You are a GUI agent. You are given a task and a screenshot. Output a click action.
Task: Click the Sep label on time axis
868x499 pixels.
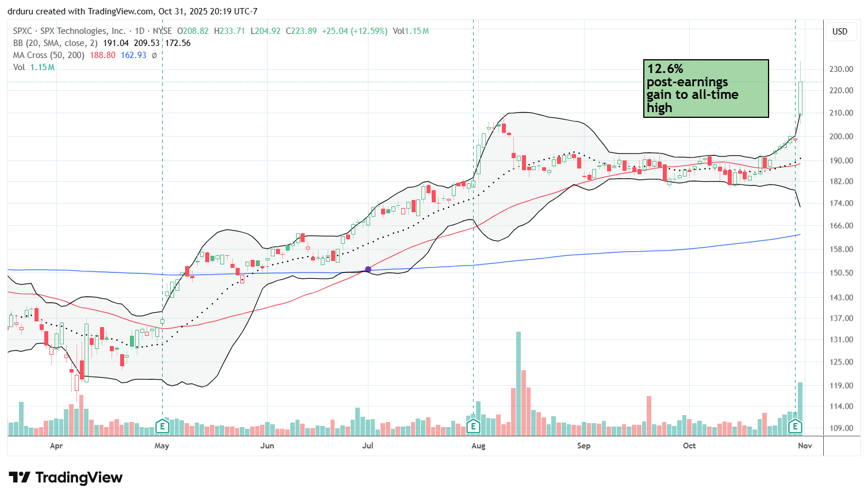click(x=583, y=446)
